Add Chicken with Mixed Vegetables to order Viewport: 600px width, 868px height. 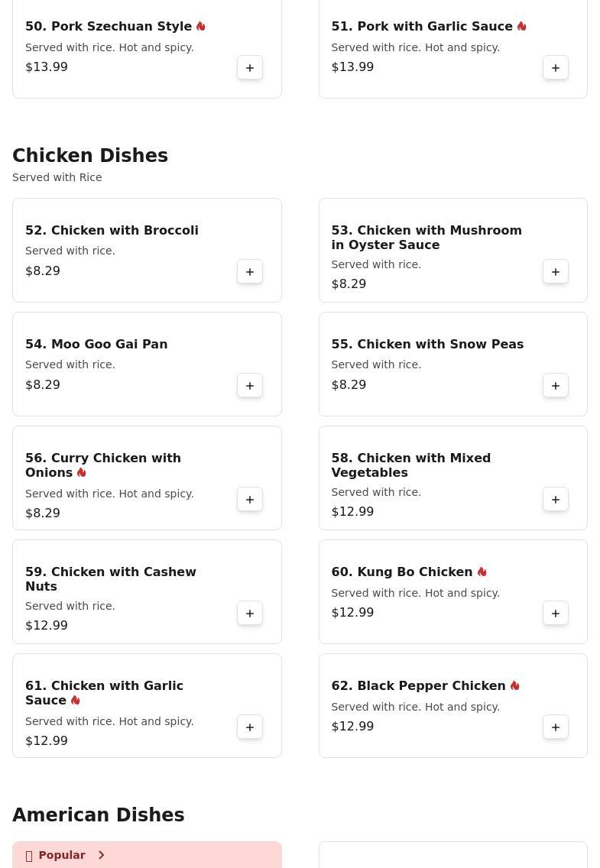click(556, 500)
